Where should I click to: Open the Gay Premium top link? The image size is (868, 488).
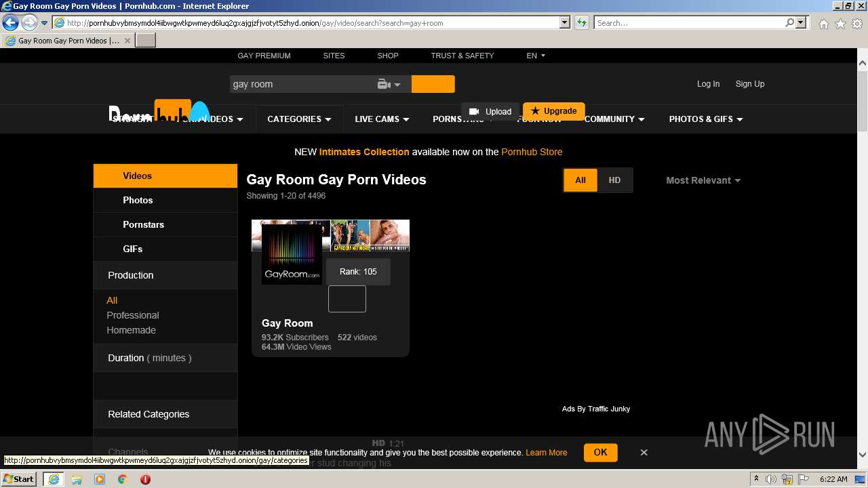point(264,56)
